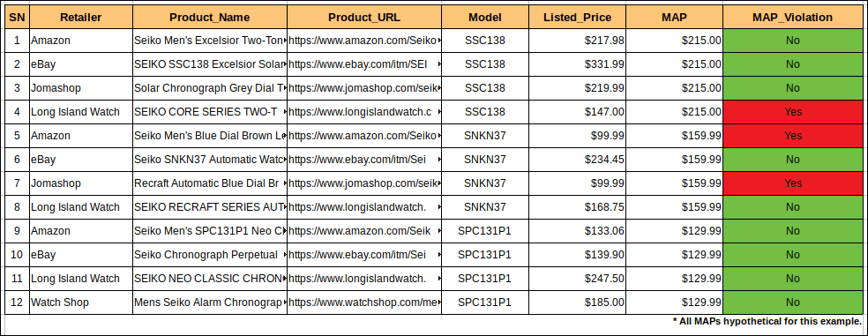The image size is (868, 336).
Task: Select the SEIKO NEO CLASSIC CHRON product name cell
Action: click(210, 279)
